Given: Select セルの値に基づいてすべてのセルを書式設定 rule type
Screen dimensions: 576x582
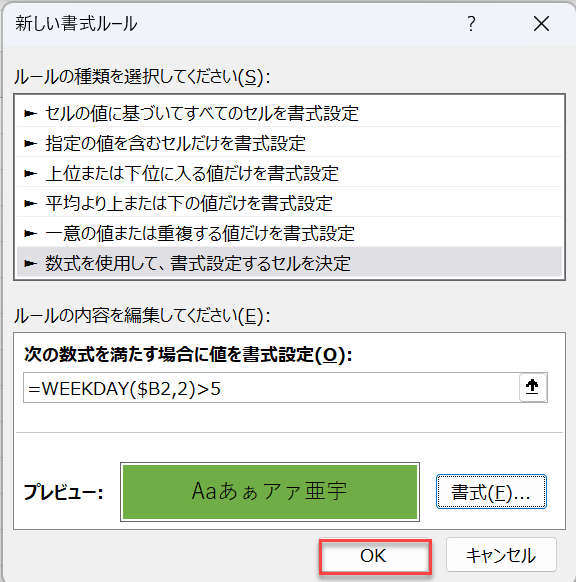Looking at the screenshot, I should coord(289,113).
